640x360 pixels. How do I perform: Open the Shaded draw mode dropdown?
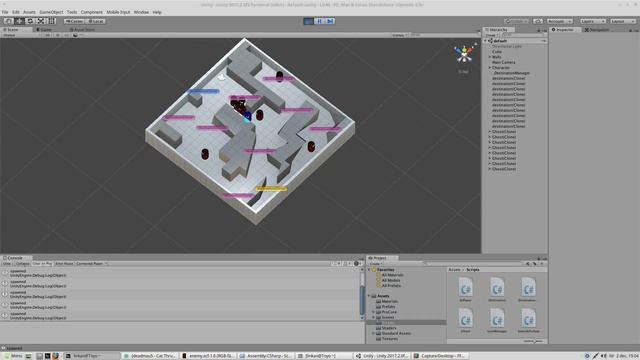[21, 35]
